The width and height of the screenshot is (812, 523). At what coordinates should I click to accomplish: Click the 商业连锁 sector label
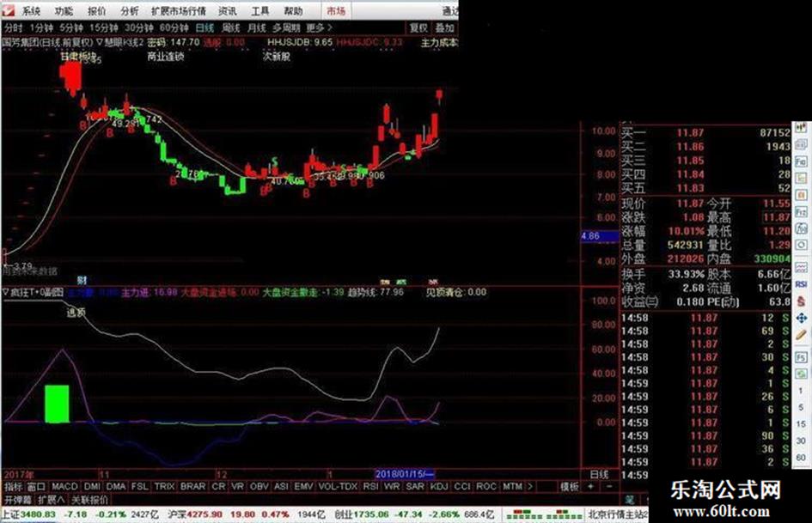pyautogui.click(x=165, y=56)
